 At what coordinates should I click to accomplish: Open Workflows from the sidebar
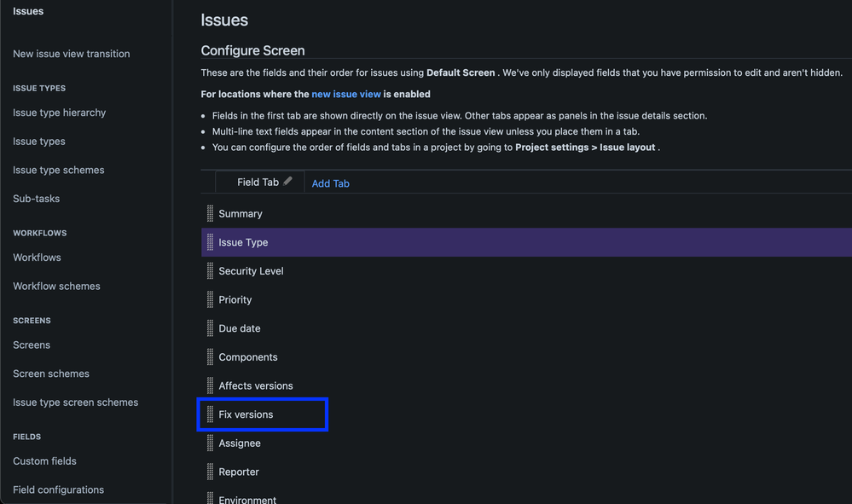(x=36, y=257)
